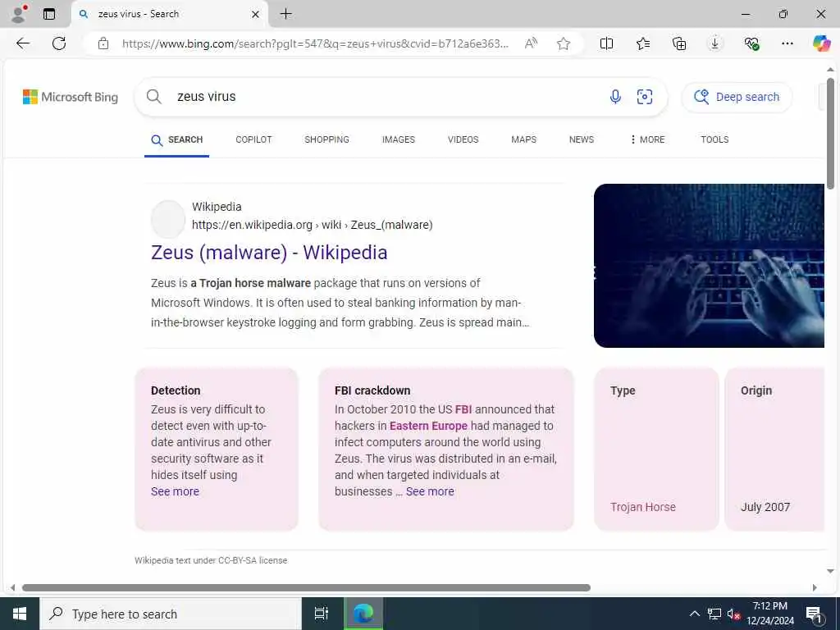The image size is (840, 630).
Task: Open Zeus (malware) - Wikipedia result
Action: (269, 253)
